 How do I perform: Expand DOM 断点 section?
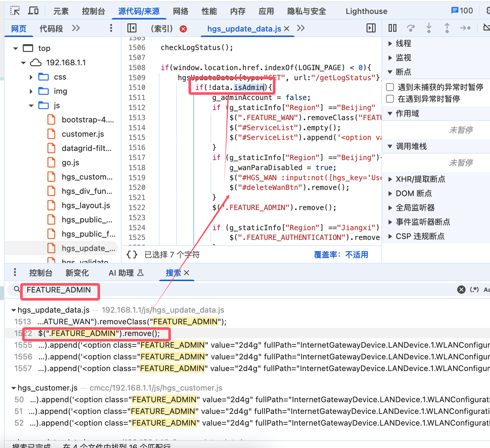(390, 193)
